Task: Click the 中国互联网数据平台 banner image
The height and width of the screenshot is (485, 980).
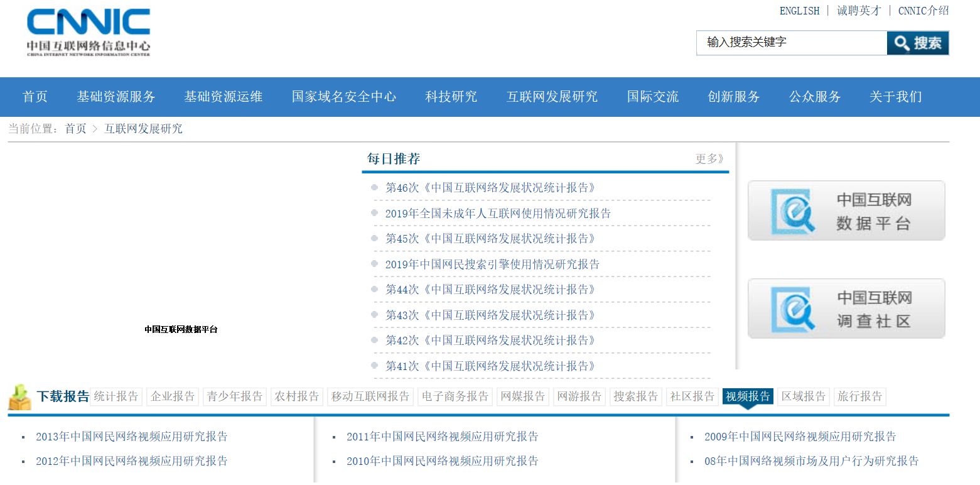Action: tap(846, 210)
